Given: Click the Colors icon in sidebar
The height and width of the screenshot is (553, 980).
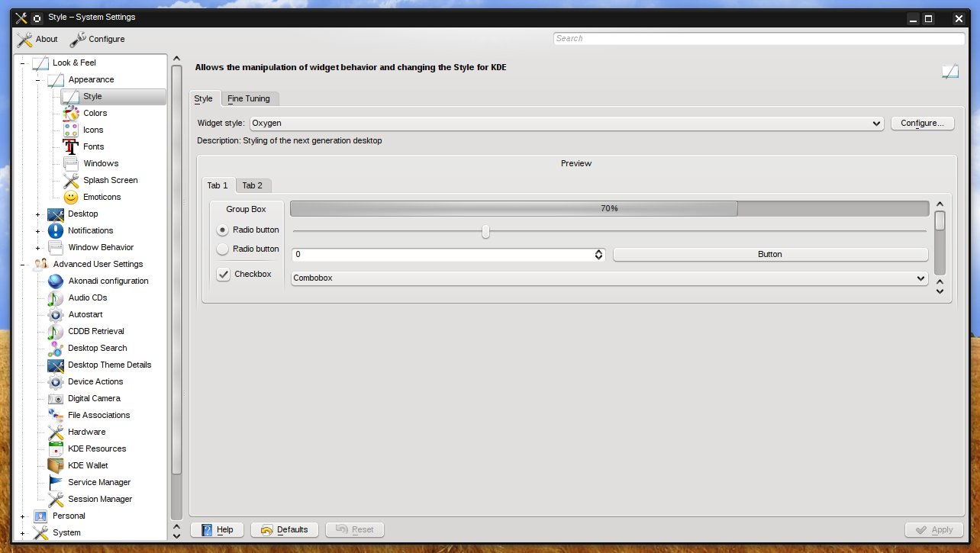Looking at the screenshot, I should tap(71, 113).
